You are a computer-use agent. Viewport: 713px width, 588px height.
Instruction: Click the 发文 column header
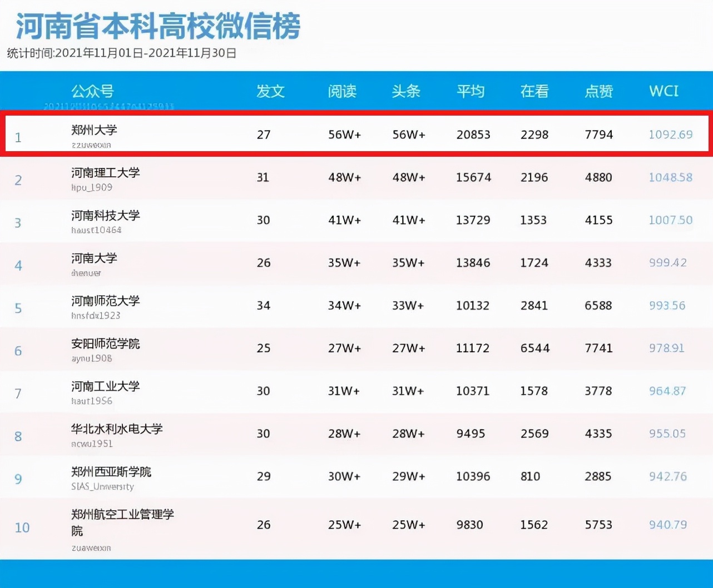pyautogui.click(x=270, y=92)
